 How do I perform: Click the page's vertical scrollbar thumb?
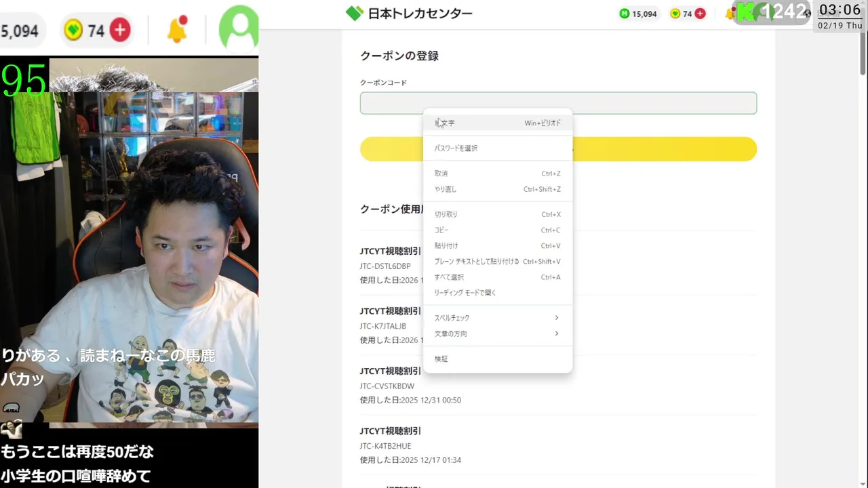[863, 41]
